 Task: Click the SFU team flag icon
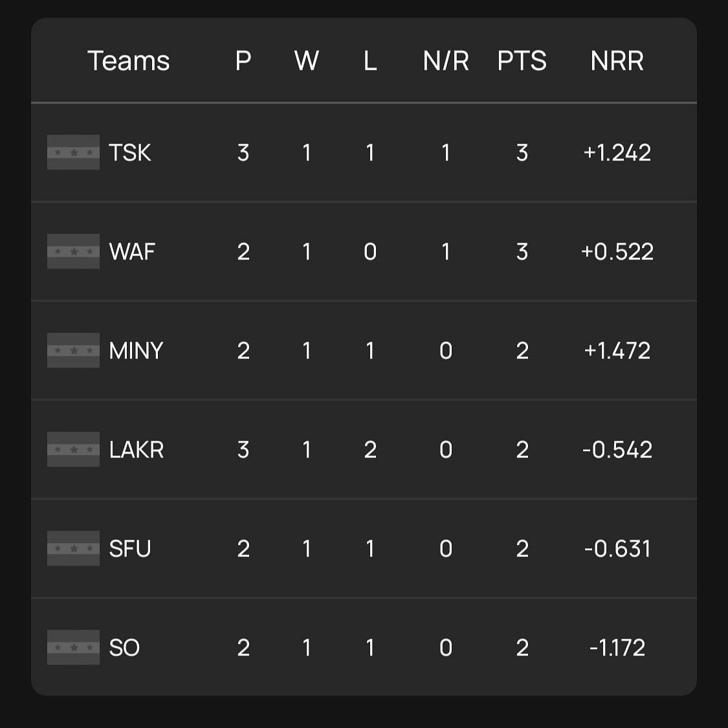tap(73, 549)
